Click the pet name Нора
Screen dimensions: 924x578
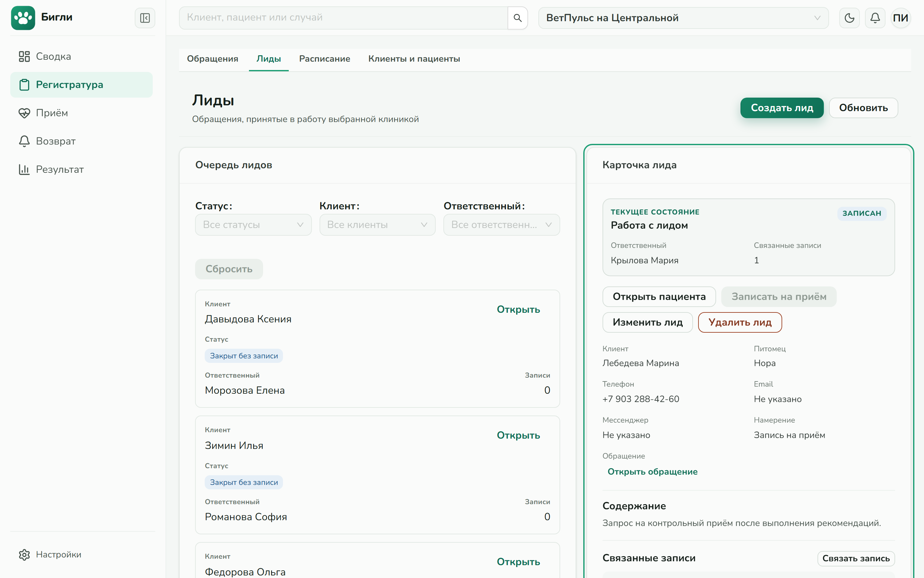click(x=765, y=363)
